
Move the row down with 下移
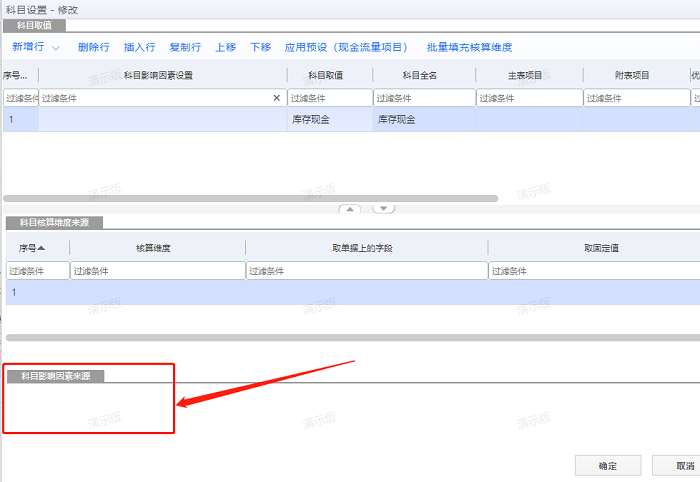pyautogui.click(x=260, y=47)
